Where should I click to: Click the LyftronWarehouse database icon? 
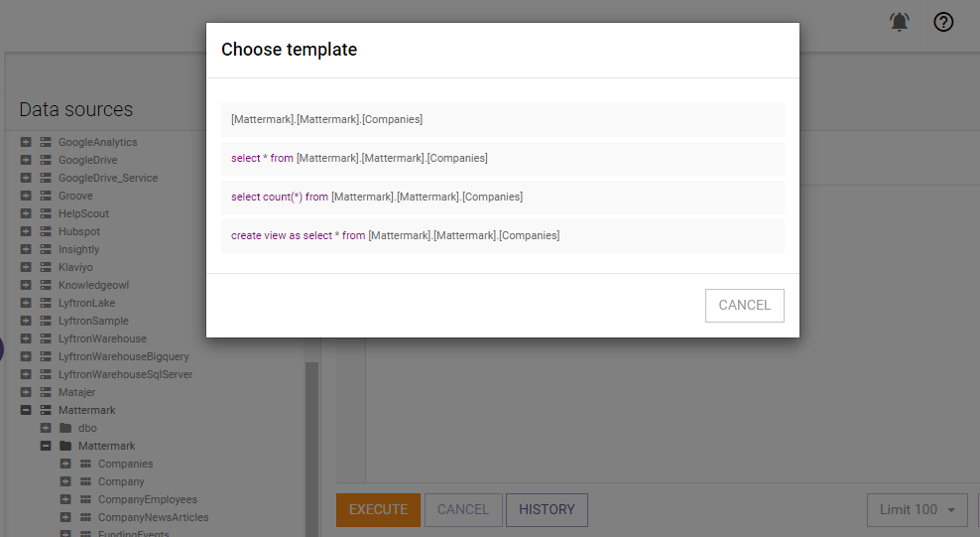pyautogui.click(x=46, y=338)
